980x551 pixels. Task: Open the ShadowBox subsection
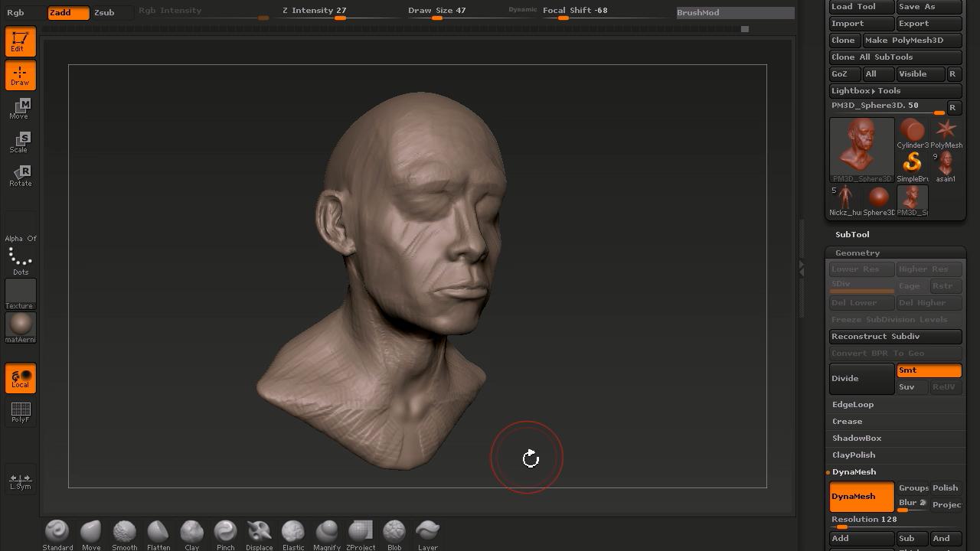click(x=857, y=439)
